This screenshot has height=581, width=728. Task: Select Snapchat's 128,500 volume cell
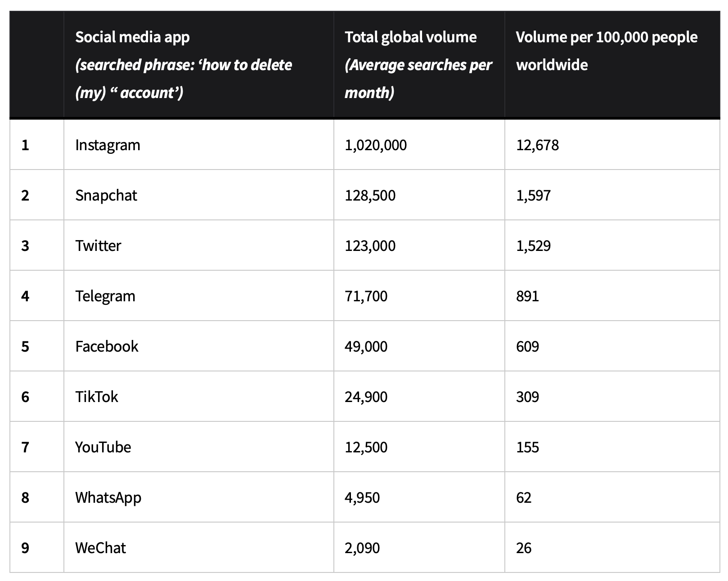[370, 195]
